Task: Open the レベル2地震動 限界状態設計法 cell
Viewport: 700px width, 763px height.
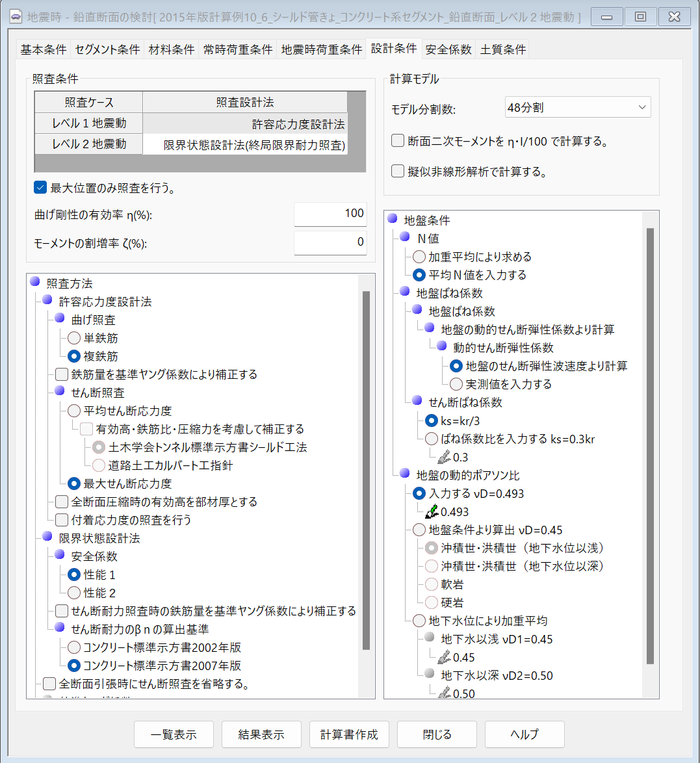Action: pos(245,144)
